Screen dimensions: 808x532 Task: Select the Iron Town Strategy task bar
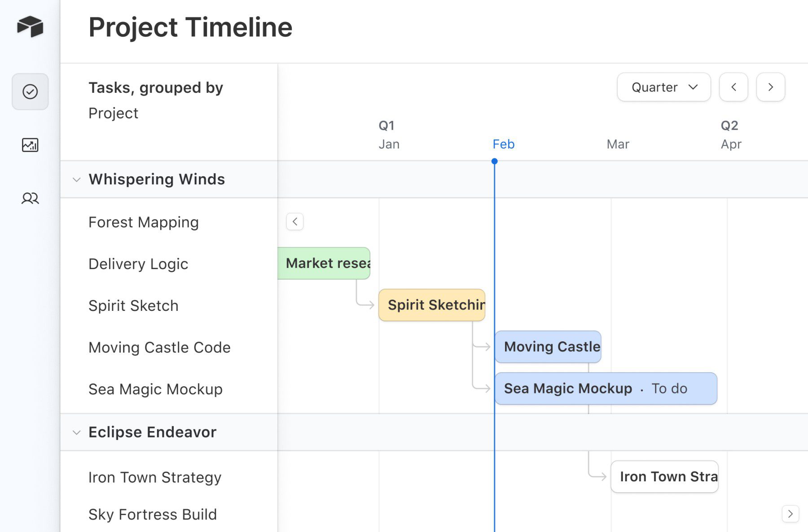tap(664, 476)
